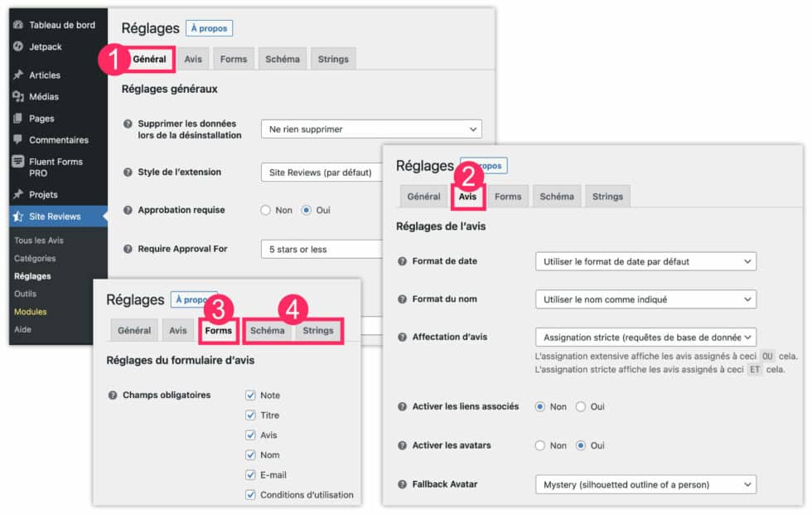Click the Projets sidebar icon
812x515 pixels.
pyautogui.click(x=18, y=193)
